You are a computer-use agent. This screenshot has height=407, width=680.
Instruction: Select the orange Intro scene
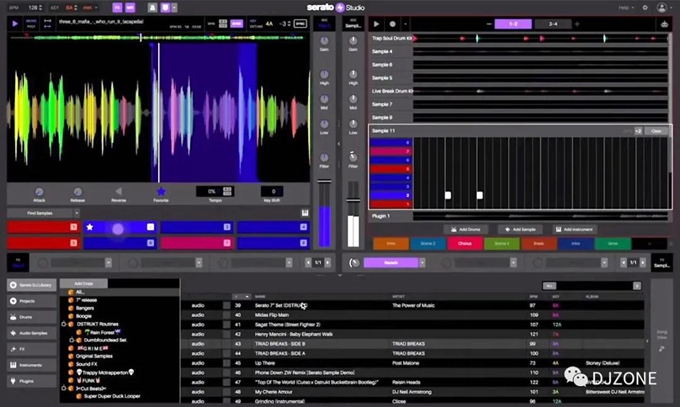pyautogui.click(x=391, y=244)
